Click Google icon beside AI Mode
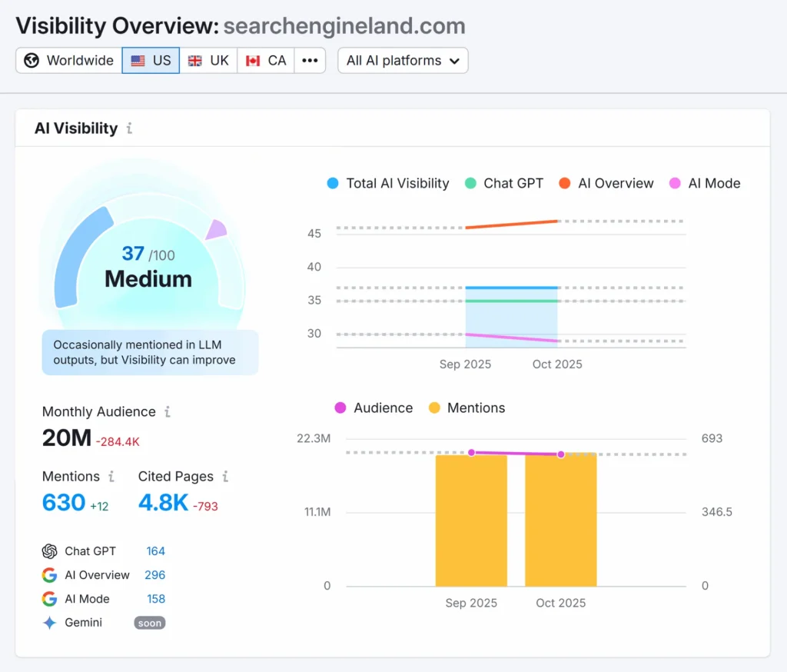Image resolution: width=787 pixels, height=672 pixels. point(50,599)
